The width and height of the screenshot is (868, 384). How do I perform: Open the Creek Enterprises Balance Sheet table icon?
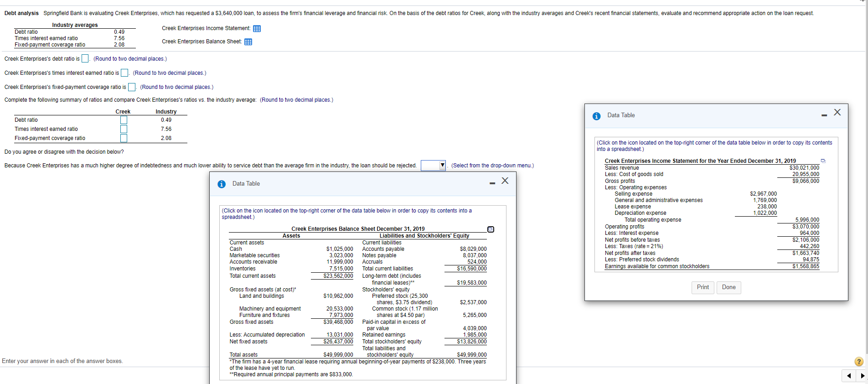[x=248, y=42]
